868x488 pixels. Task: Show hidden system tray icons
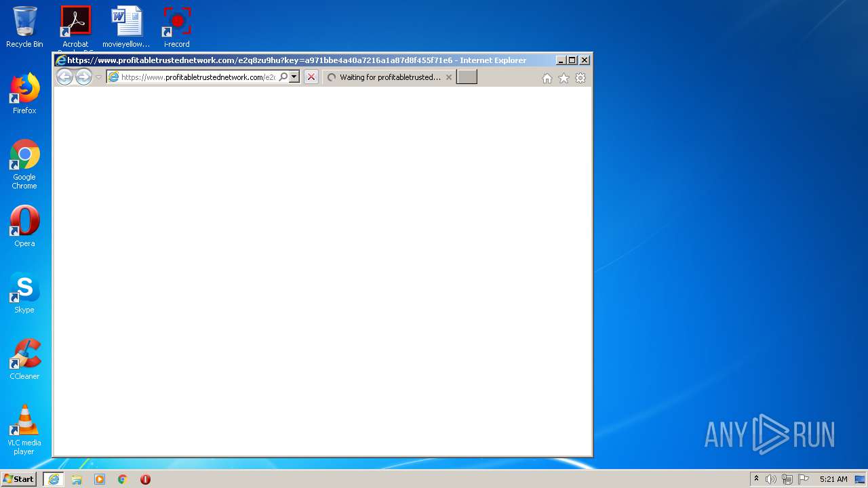(757, 479)
